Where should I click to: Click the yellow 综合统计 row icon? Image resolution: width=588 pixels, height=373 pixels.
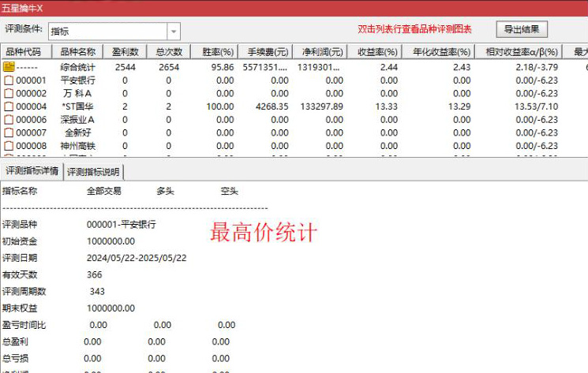9,67
